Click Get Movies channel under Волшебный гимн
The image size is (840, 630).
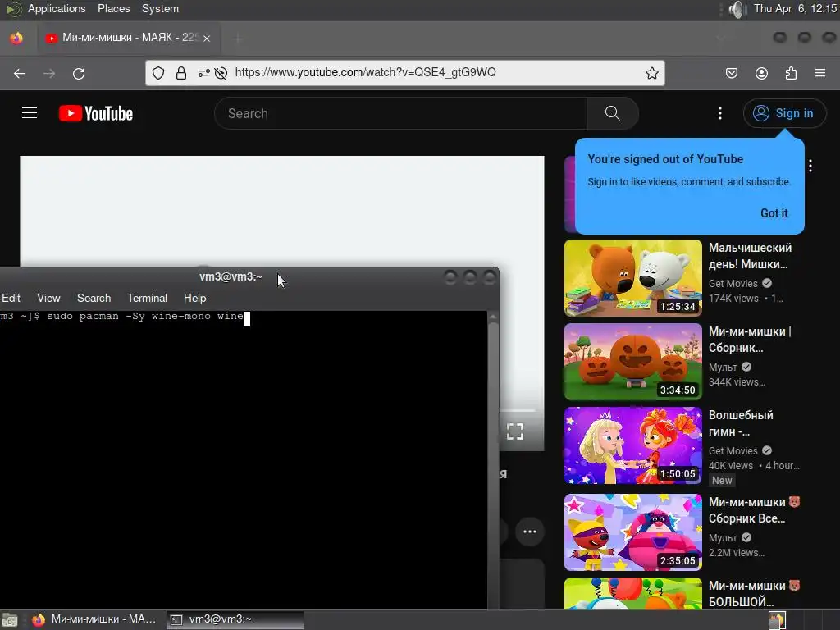[x=733, y=450]
